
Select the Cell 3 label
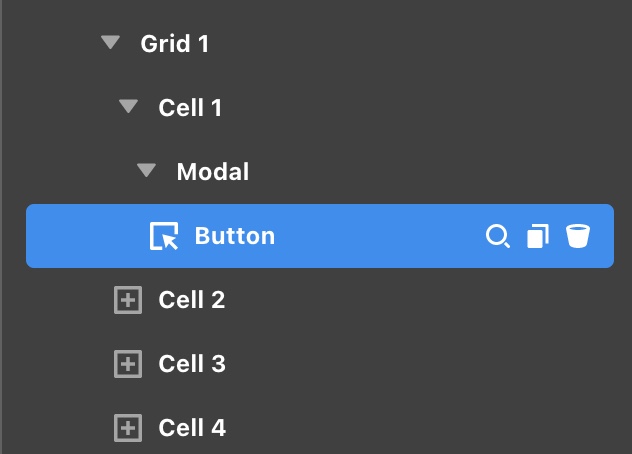pyautogui.click(x=191, y=364)
